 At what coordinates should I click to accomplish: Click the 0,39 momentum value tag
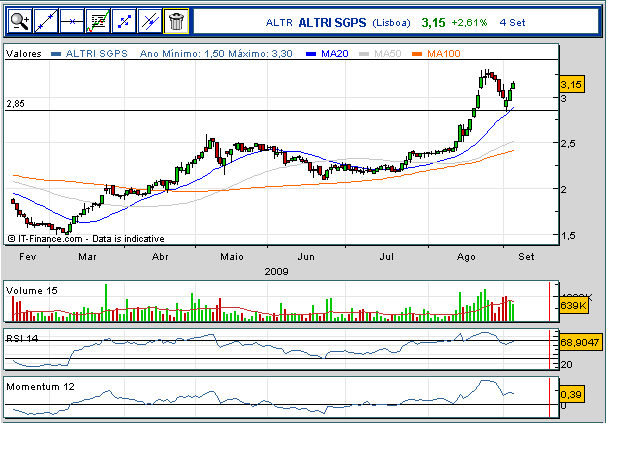coord(571,394)
